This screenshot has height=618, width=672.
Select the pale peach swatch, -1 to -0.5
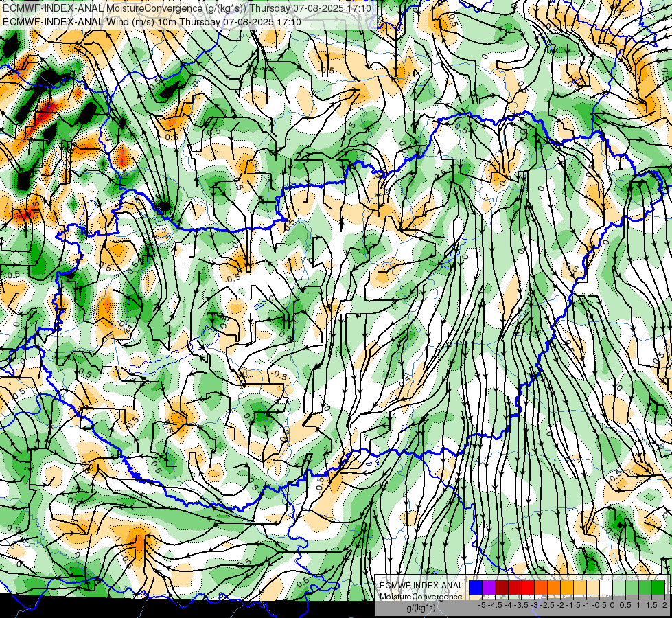(593, 588)
